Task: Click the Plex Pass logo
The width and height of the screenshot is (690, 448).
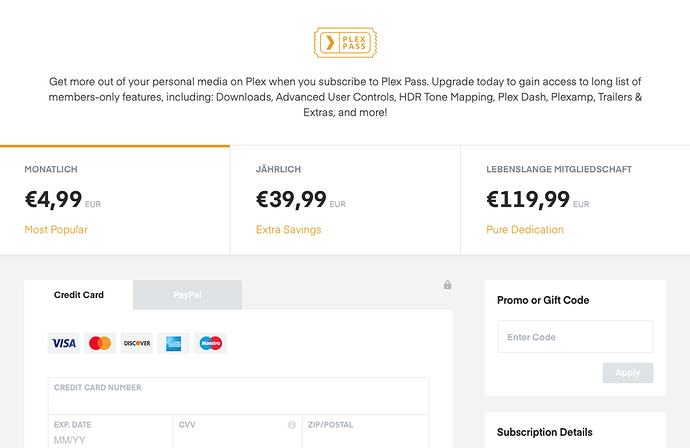Action: pyautogui.click(x=345, y=43)
